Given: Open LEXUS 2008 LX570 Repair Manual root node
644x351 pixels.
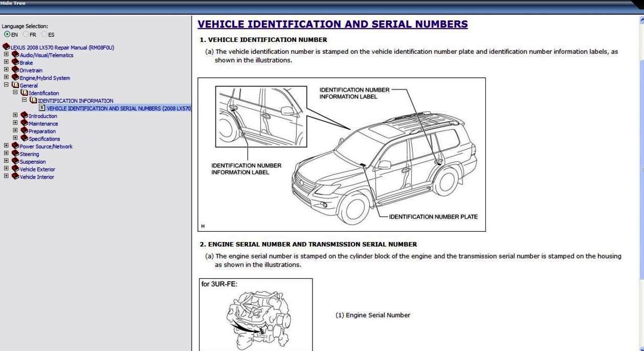Looking at the screenshot, I should 62,48.
